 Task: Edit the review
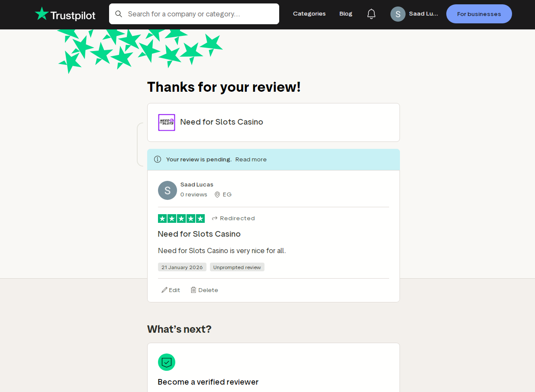[171, 290]
